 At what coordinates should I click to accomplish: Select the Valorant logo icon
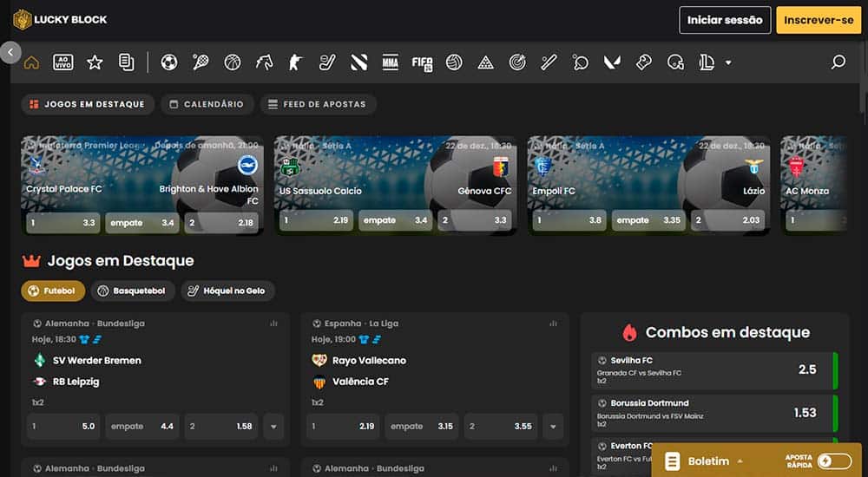coord(612,62)
